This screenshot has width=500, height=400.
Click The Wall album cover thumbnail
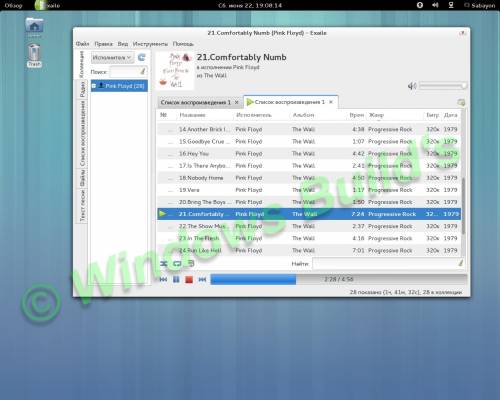(175, 71)
